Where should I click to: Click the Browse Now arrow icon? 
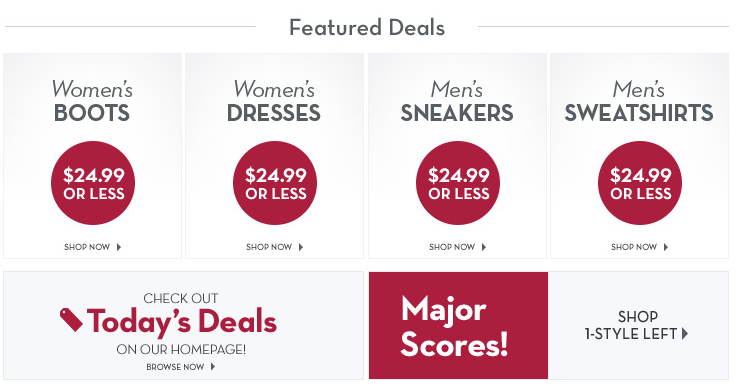tap(213, 367)
